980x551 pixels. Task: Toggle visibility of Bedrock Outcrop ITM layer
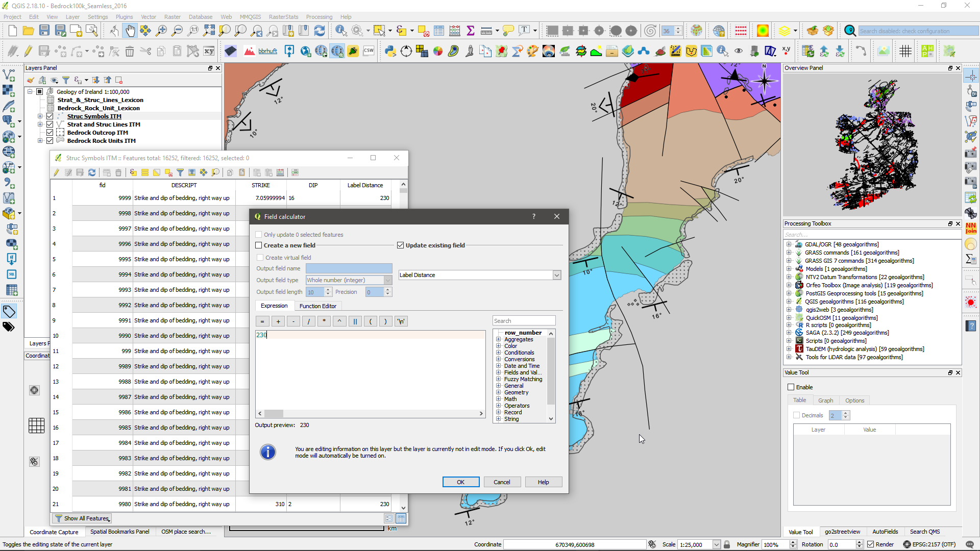tap(50, 133)
